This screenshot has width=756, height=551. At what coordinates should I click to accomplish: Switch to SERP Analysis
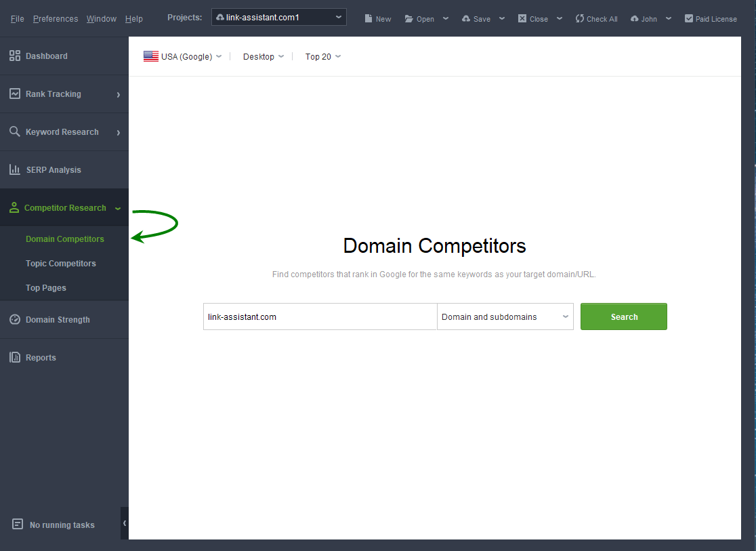tap(53, 169)
